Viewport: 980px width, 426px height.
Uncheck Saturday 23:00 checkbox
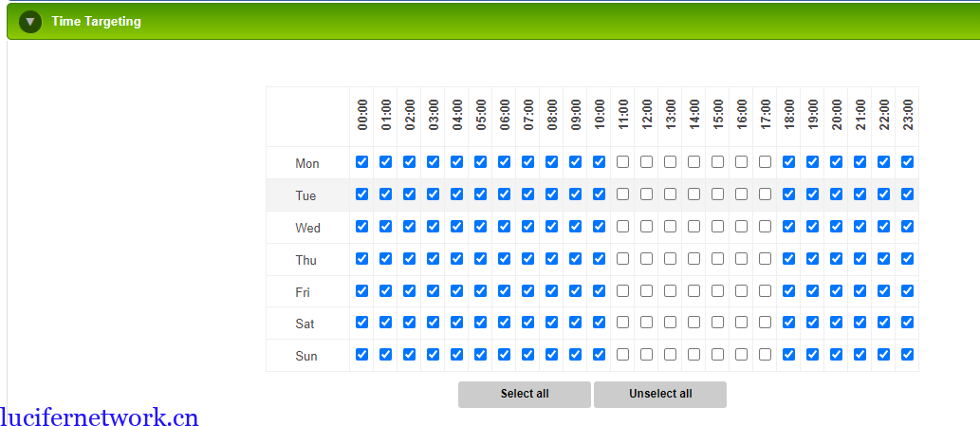(907, 323)
